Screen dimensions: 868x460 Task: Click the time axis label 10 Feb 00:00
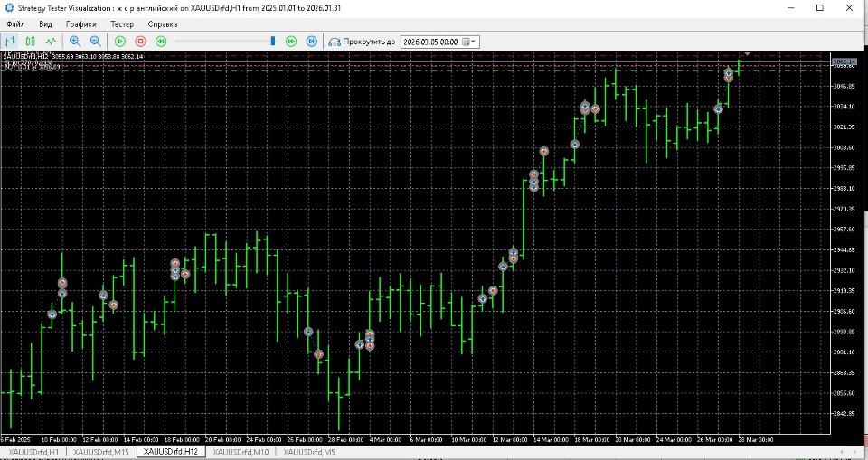pos(59,440)
